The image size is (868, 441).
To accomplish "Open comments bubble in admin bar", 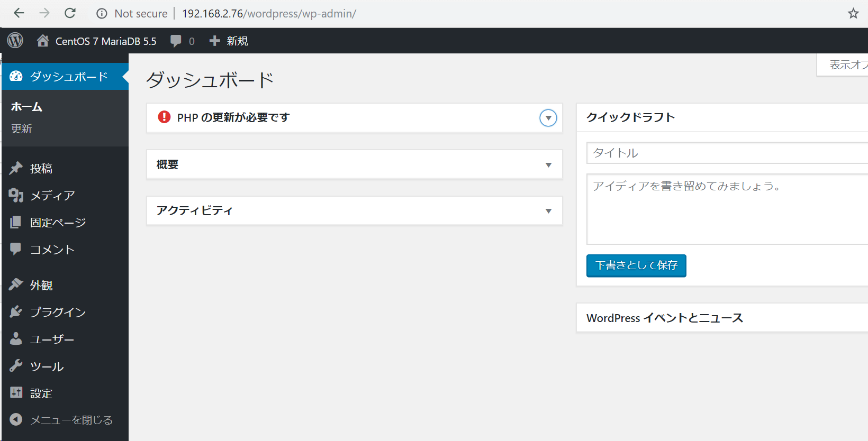I will tap(176, 41).
